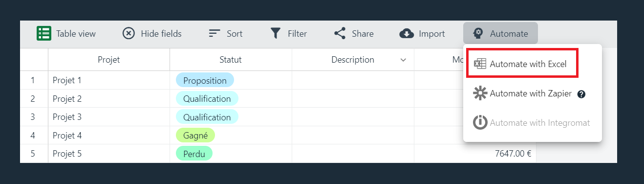Click the Proposition status tag for Projet 1
The width and height of the screenshot is (644, 184).
[x=205, y=80]
